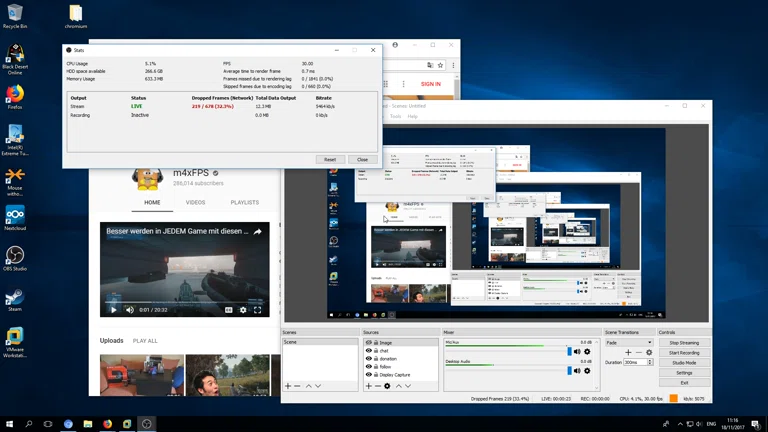The height and width of the screenshot is (432, 768).
Task: Move selected source down with chevron
Action: pos(408,386)
